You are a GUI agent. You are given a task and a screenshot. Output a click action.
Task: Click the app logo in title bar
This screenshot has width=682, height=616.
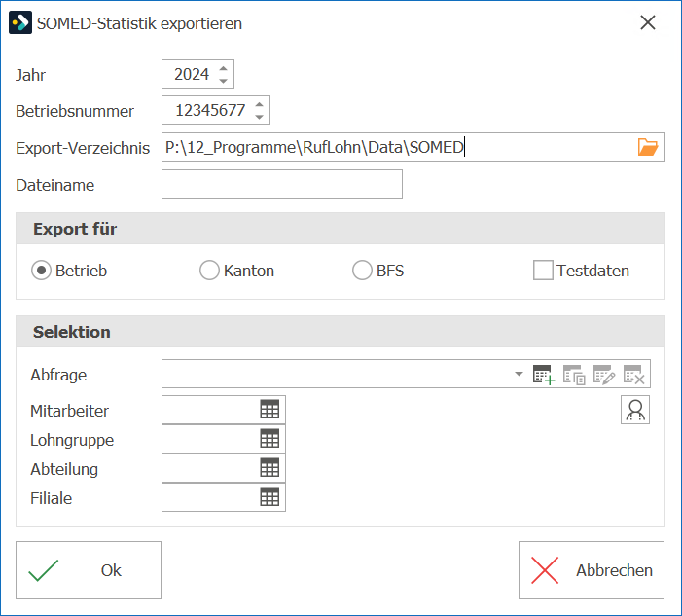point(20,22)
